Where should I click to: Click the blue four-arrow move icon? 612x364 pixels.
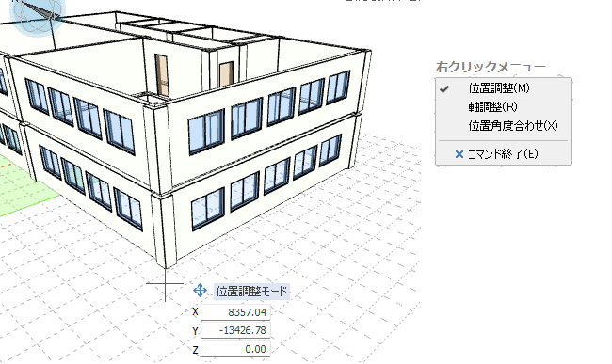click(x=200, y=291)
